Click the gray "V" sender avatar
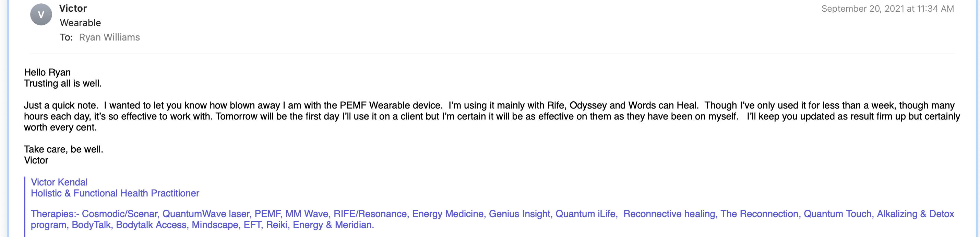Screen dimensions: 980x237 coord(41,15)
